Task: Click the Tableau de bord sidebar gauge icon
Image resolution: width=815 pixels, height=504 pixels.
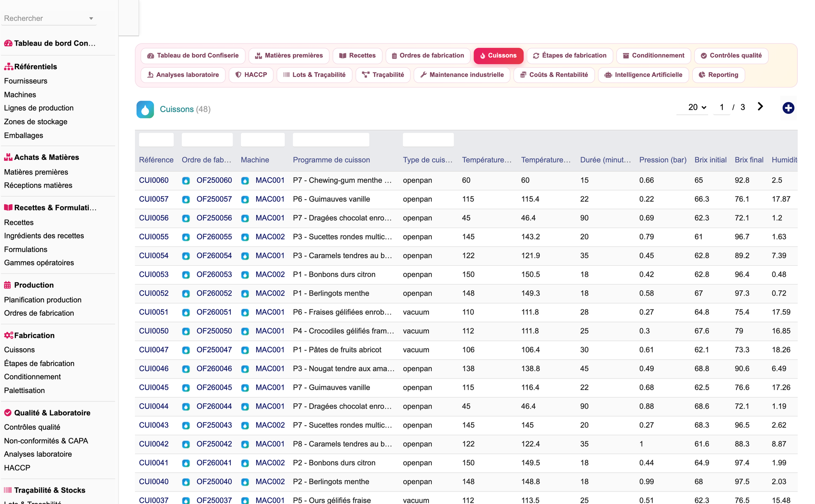Action: (8, 43)
